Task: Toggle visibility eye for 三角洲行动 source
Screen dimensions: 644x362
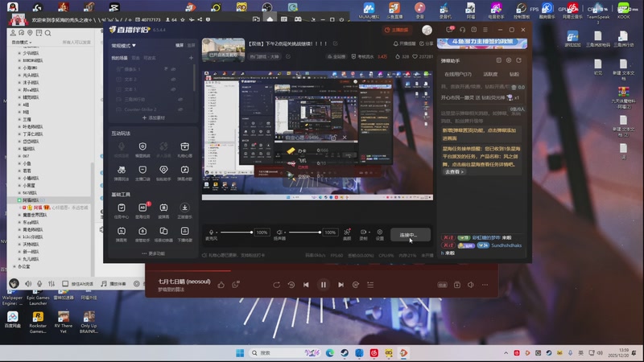Action: pyautogui.click(x=180, y=99)
